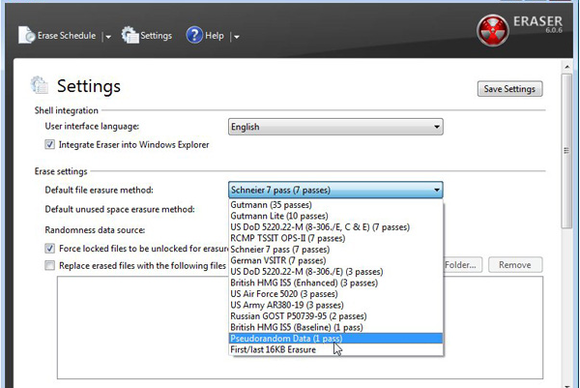Image resolution: width=580 pixels, height=388 pixels.
Task: Open the User interface language combo box
Action: pos(335,127)
